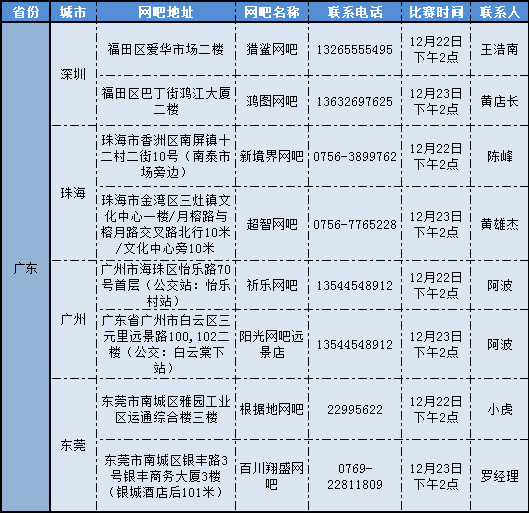Select the 新境界网吧 cell
Image resolution: width=529 pixels, height=513 pixels.
(x=272, y=156)
